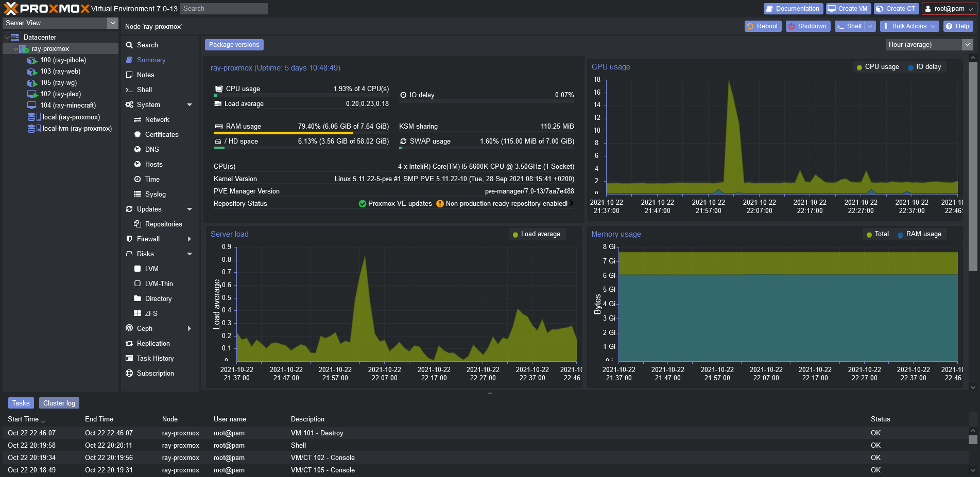Open the Bulk Actions dropdown

click(909, 26)
